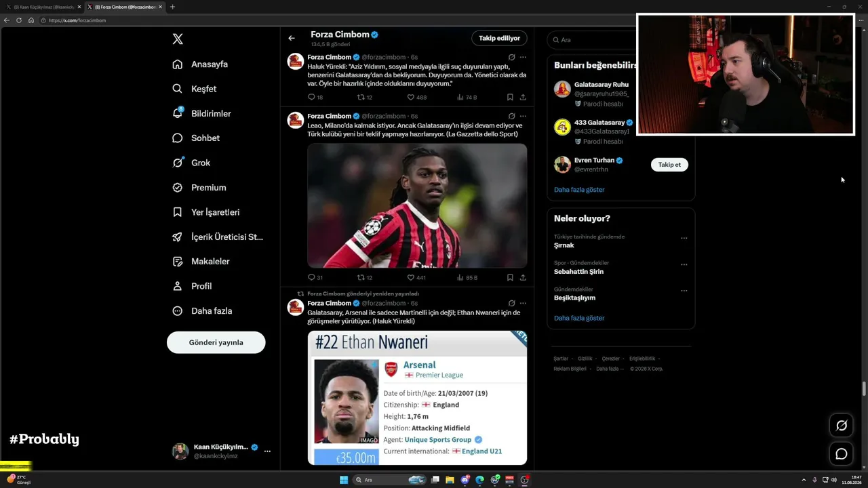
Task: Share the Haluk Yürekli quote post
Action: 523,98
